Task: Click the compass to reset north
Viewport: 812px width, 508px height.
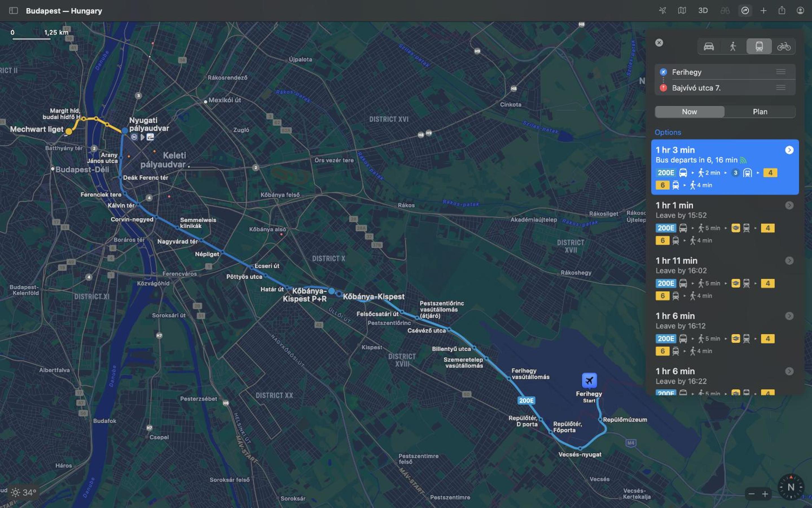Action: pos(791,487)
